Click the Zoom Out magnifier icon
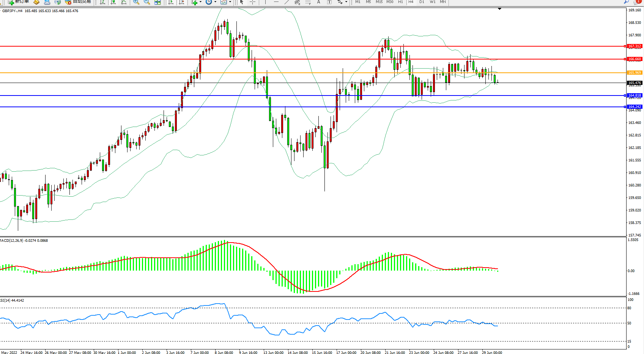The width and height of the screenshot is (644, 354). (146, 2)
